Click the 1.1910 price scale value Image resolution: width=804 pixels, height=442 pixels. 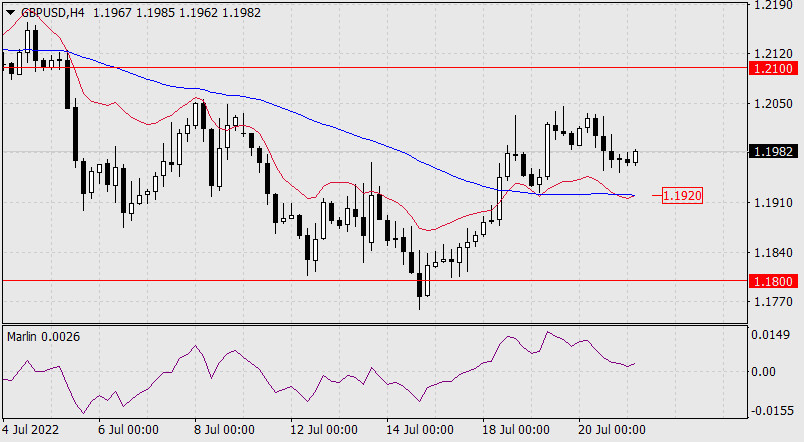click(774, 203)
